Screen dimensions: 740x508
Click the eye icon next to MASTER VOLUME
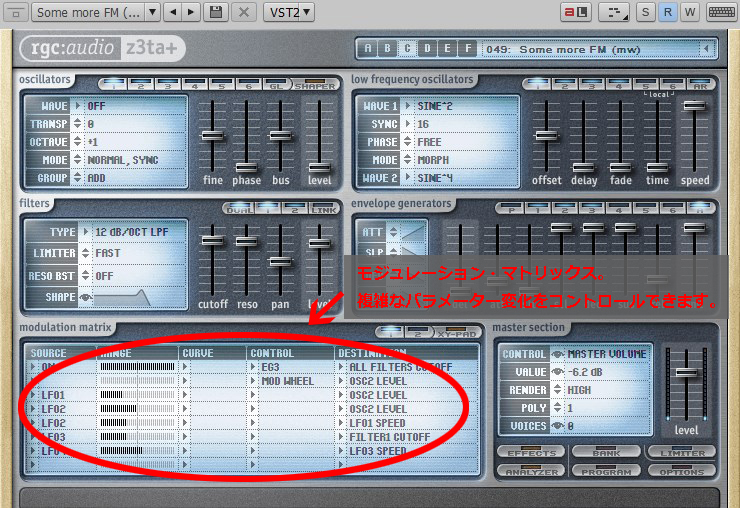pyautogui.click(x=558, y=354)
